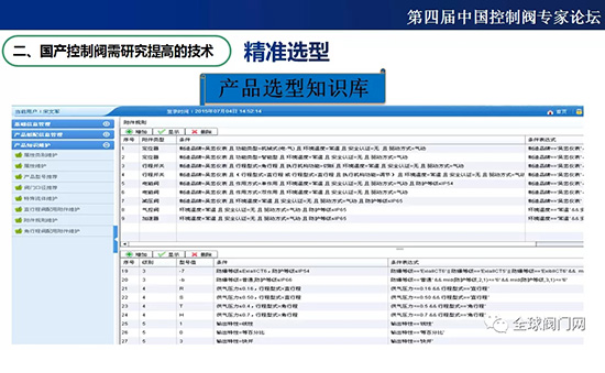Select row 21 in the lower table
The image size is (605, 373).
point(352,289)
